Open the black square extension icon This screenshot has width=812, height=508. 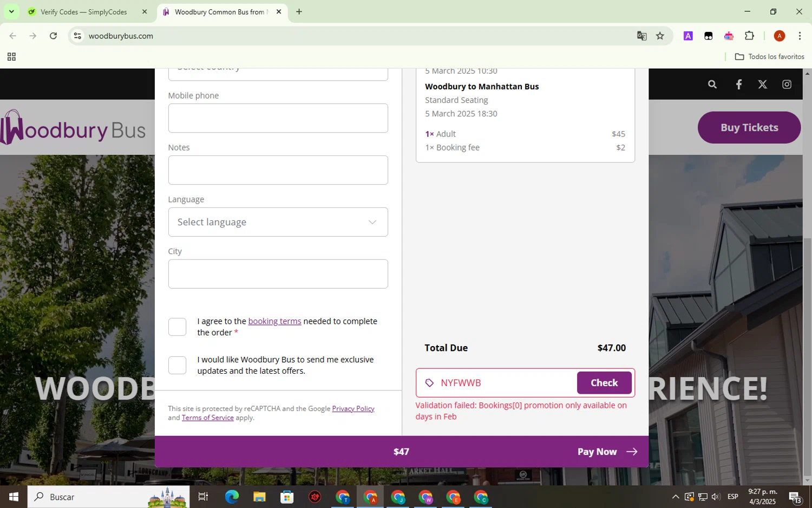(708, 36)
